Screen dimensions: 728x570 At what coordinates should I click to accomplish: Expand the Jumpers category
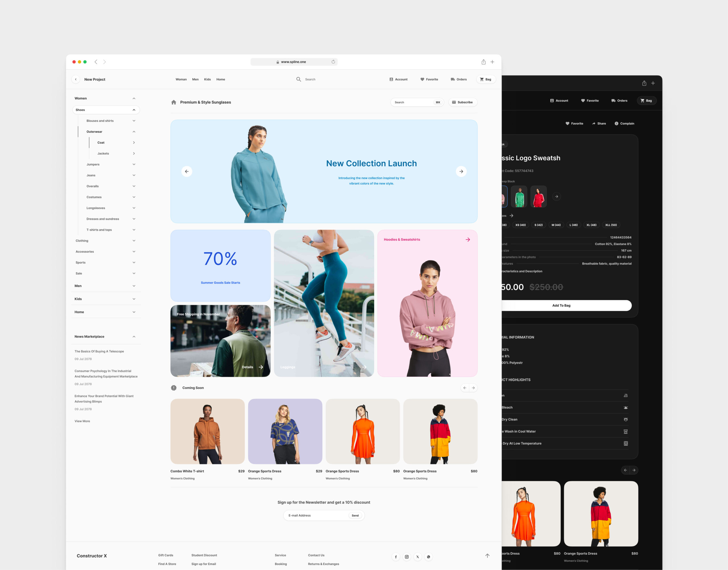tap(134, 164)
